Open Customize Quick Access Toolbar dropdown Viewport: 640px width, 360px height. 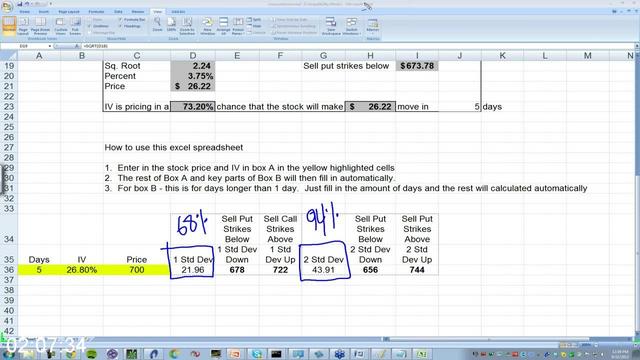[50, 4]
